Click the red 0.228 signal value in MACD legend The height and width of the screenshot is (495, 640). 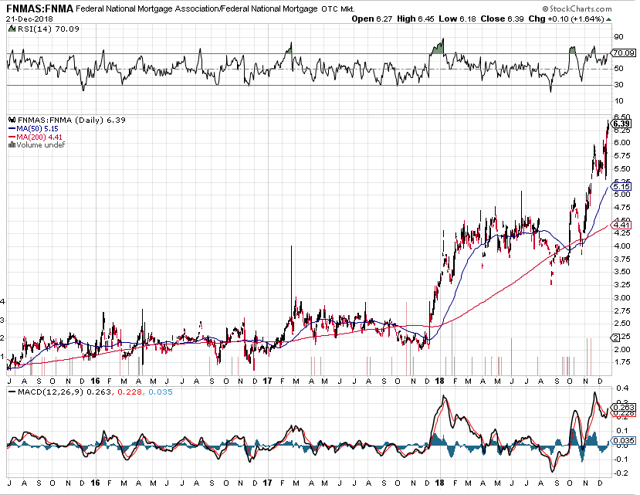130,392
